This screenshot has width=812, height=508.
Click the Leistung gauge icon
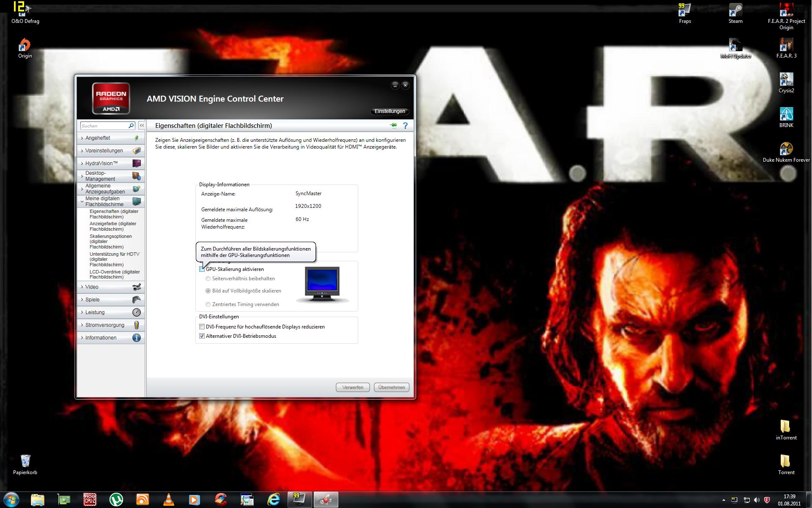(137, 312)
